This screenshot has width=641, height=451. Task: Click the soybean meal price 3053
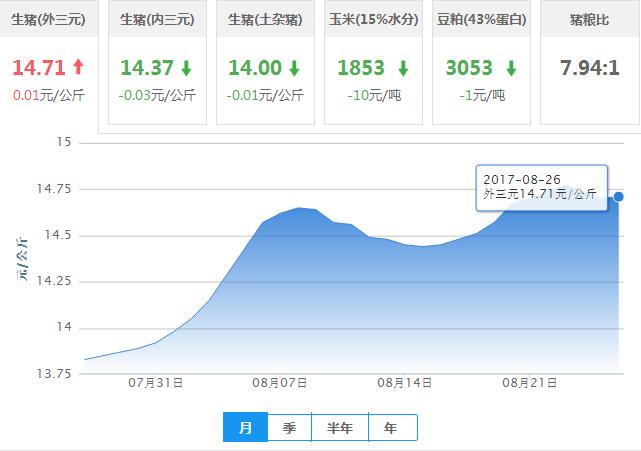pos(469,68)
